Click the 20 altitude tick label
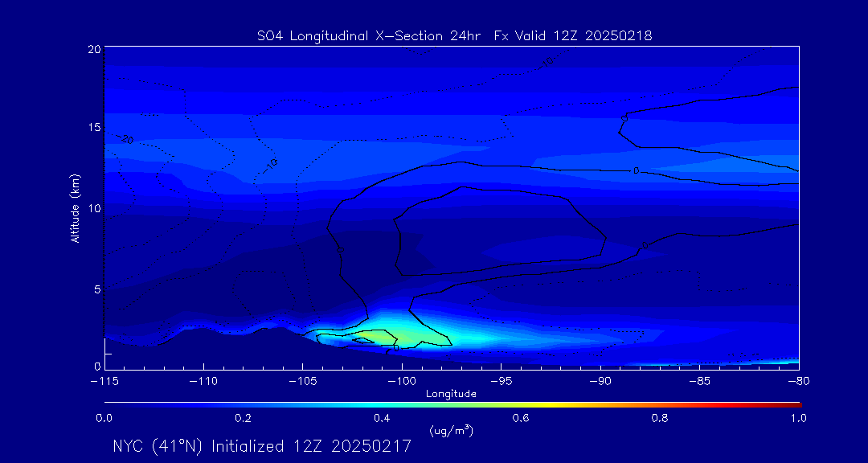Image resolution: width=868 pixels, height=463 pixels. (93, 49)
